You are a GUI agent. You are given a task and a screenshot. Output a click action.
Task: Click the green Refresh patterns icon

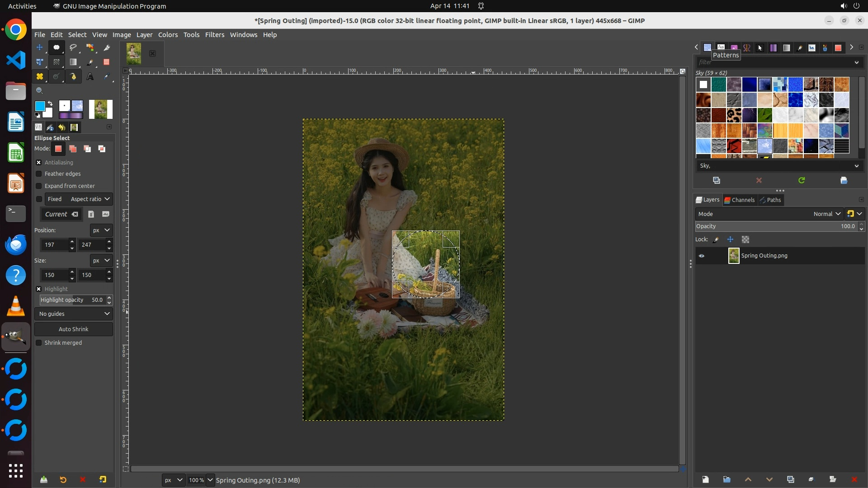coord(802,180)
